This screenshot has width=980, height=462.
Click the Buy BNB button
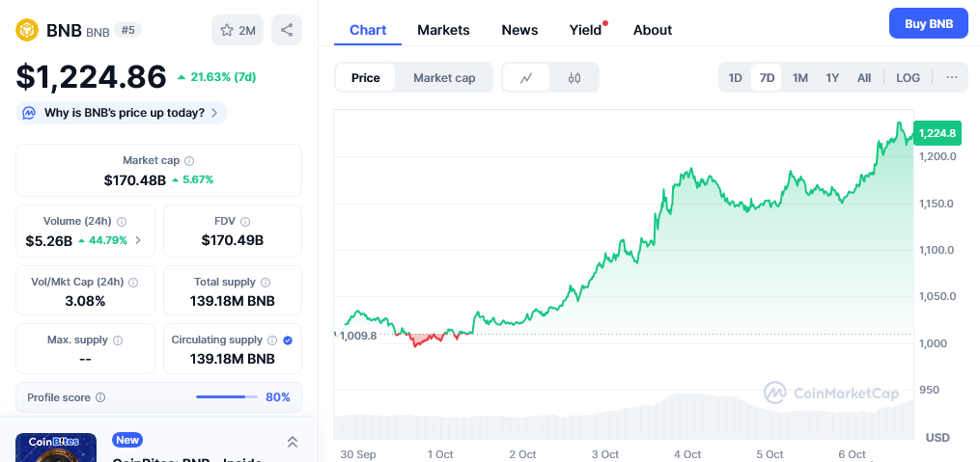click(x=928, y=23)
